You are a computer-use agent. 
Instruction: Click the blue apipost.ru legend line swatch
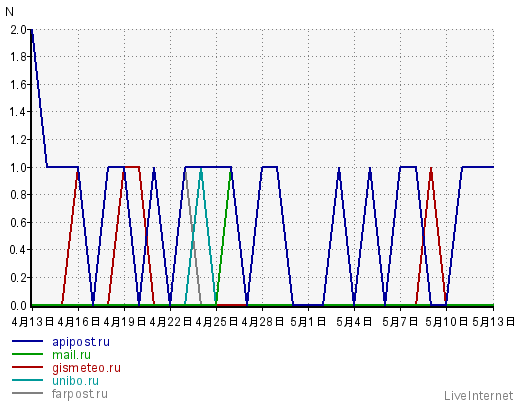(x=27, y=341)
